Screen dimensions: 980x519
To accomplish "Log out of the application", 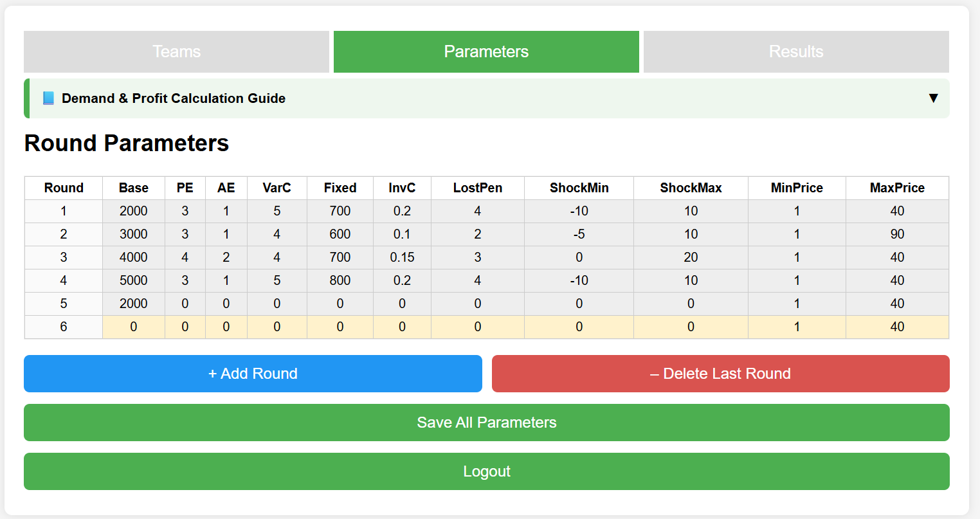I will (486, 471).
